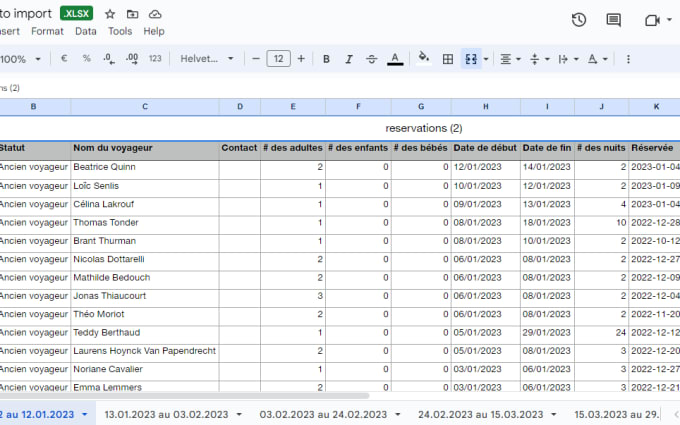Expand the Helvetica font dropdown
The width and height of the screenshot is (680, 425).
pyautogui.click(x=207, y=59)
